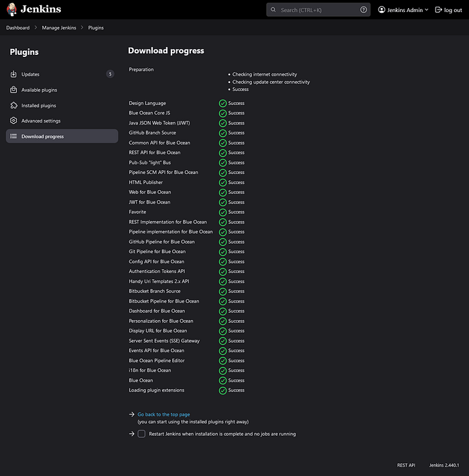469x476 pixels.
Task: Follow Go back to the top page link
Action: tap(163, 414)
